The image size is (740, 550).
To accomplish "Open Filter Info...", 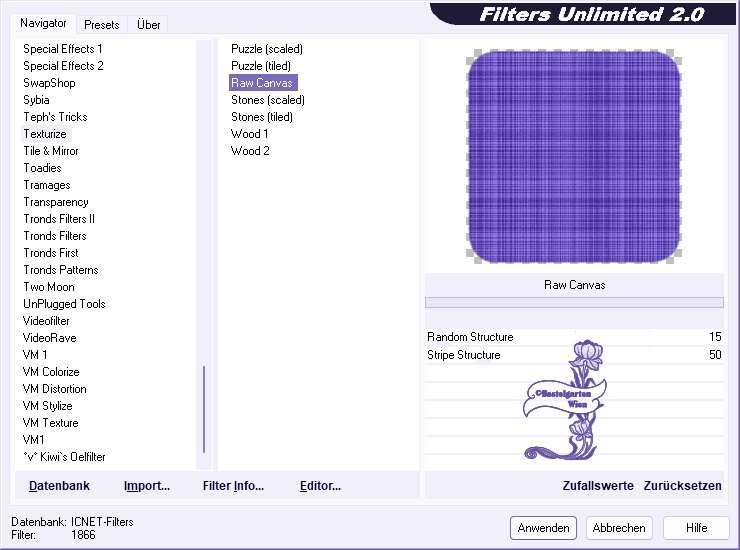I will coord(233,485).
